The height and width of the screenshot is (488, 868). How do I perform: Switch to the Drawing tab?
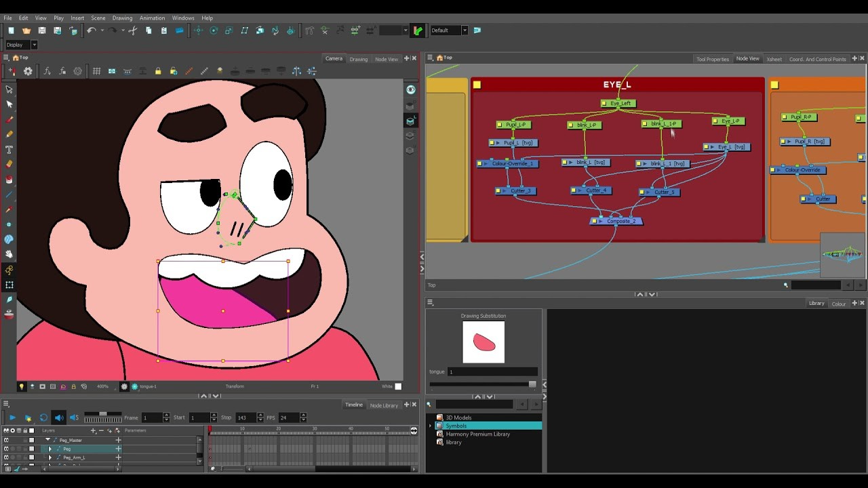(x=359, y=59)
